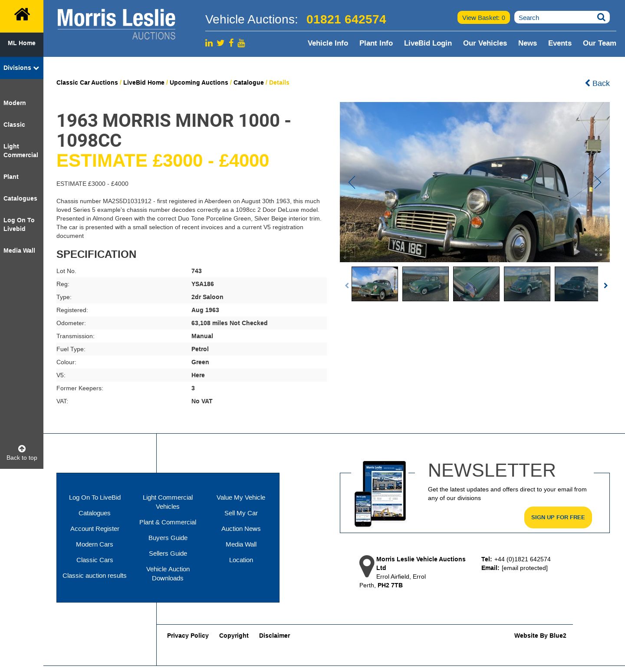Open footer Plant & Commercial link
Viewport: 625px width, 672px height.
(168, 522)
